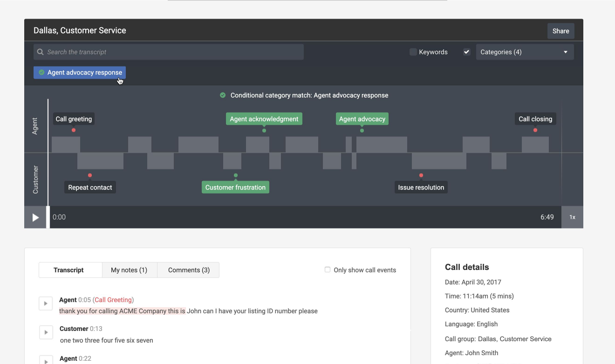Image resolution: width=615 pixels, height=364 pixels.
Task: Play the Customer 0:13 transcript segment
Action: pyautogui.click(x=46, y=332)
